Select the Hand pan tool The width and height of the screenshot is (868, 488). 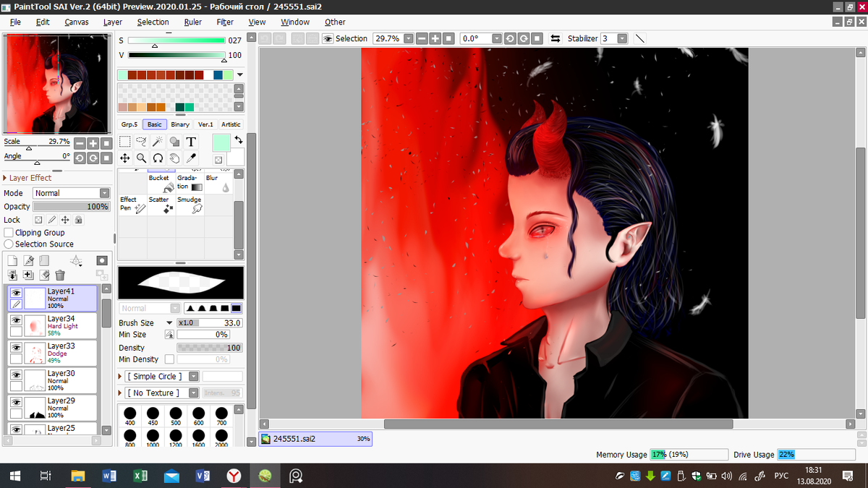174,158
